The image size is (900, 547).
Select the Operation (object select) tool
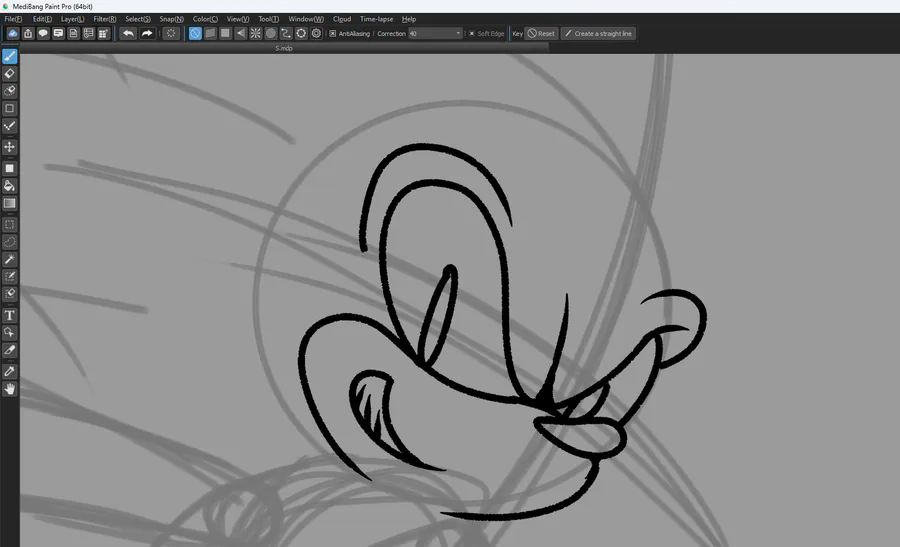coord(10,332)
